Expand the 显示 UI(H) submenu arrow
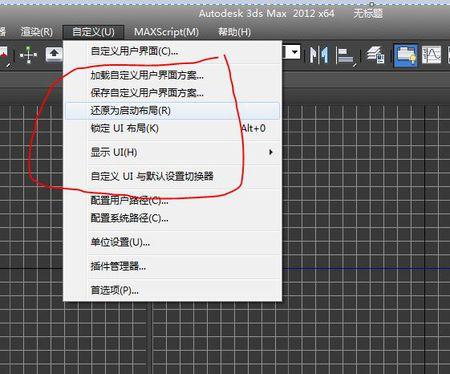 271,152
